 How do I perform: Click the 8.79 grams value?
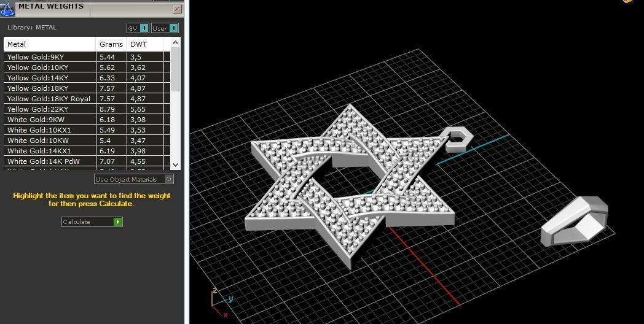(x=107, y=109)
